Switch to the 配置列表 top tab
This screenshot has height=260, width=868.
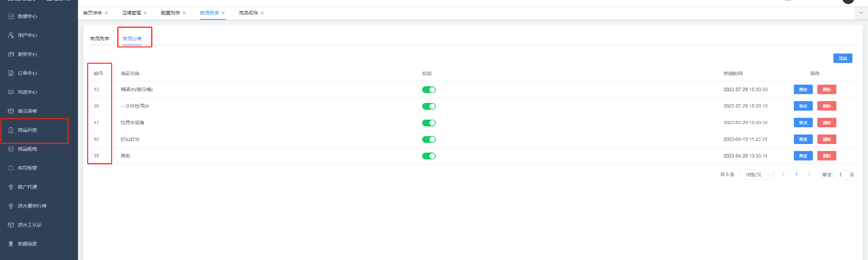coord(170,13)
